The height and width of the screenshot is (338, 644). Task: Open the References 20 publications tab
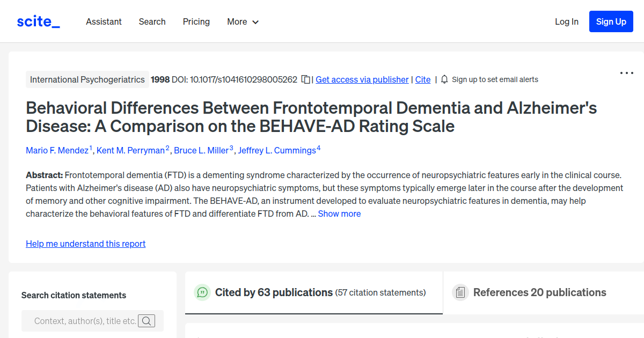pyautogui.click(x=539, y=292)
